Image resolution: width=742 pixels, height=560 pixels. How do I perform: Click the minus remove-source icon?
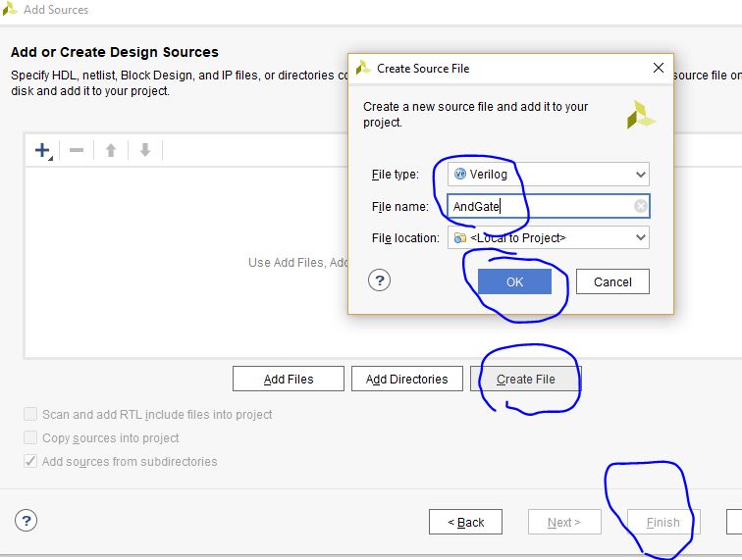click(x=77, y=150)
